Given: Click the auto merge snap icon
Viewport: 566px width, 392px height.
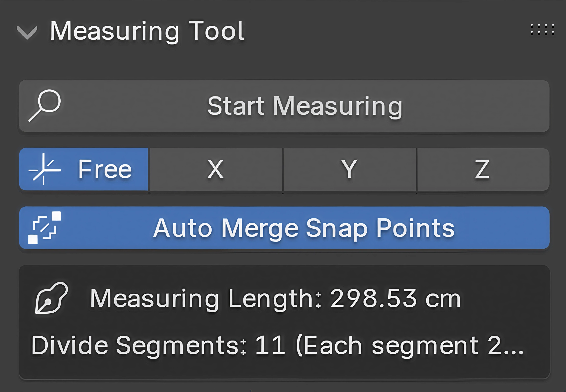Looking at the screenshot, I should (x=44, y=228).
